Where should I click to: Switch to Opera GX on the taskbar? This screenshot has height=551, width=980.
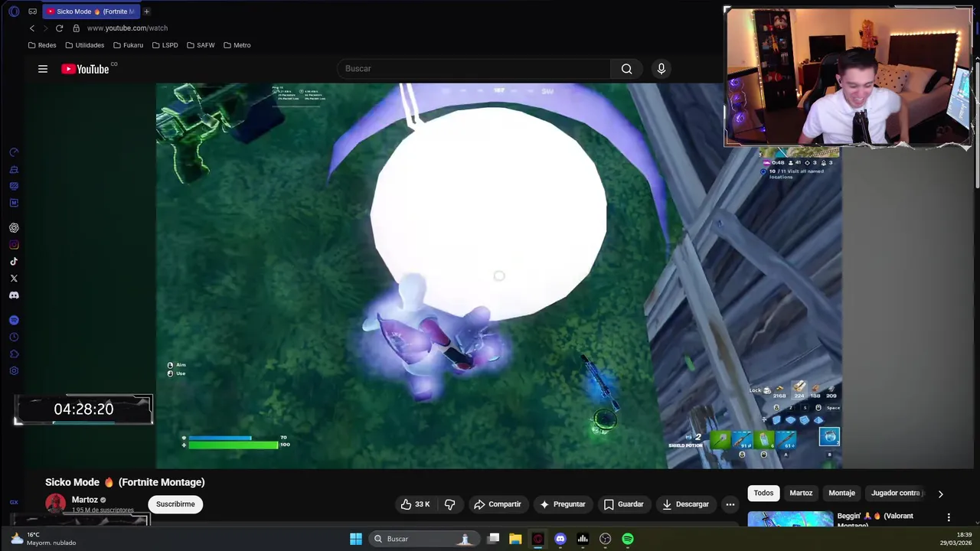pyautogui.click(x=537, y=539)
